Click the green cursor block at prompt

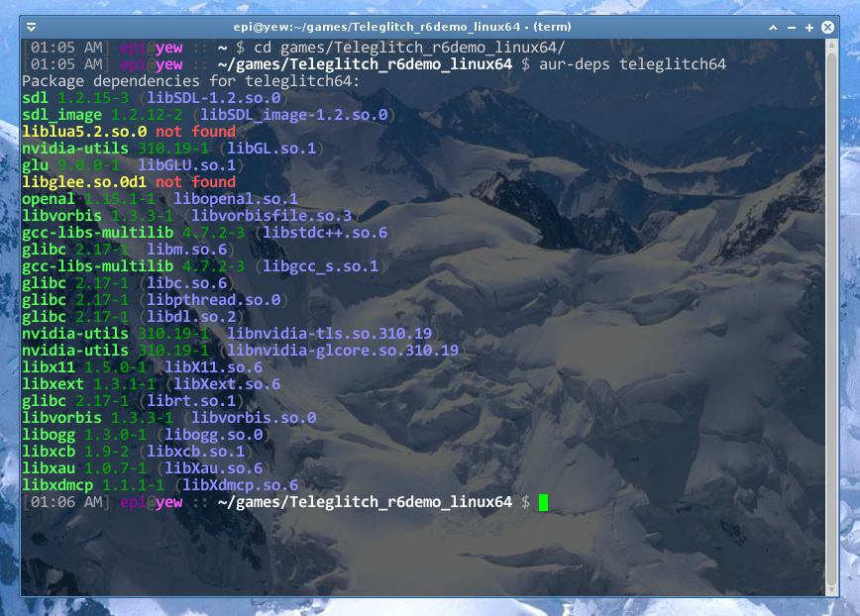click(x=544, y=502)
